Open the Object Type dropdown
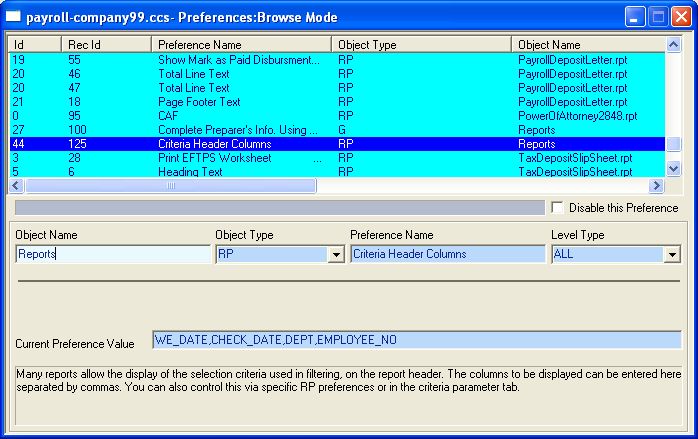The width and height of the screenshot is (698, 439). (x=335, y=255)
